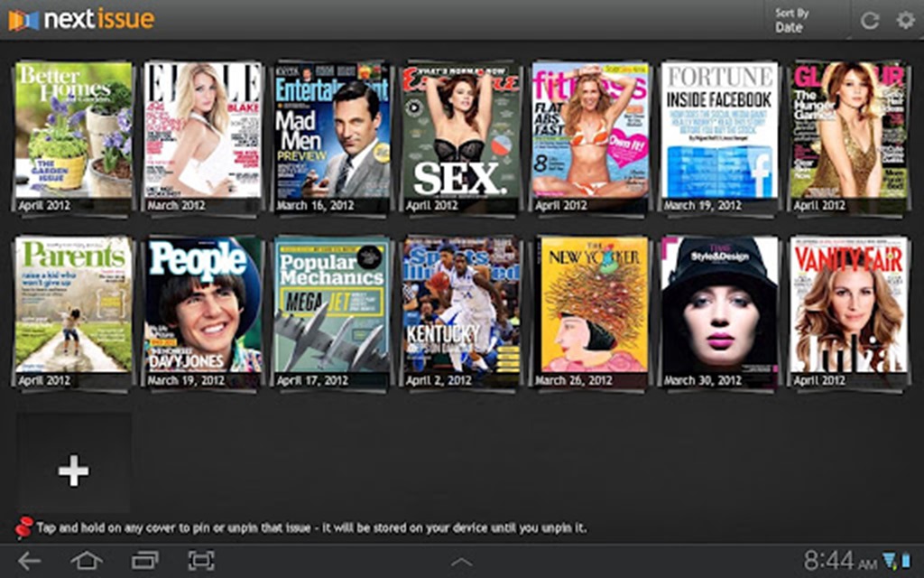Click the refresh library icon
924x578 pixels.
[x=870, y=21]
